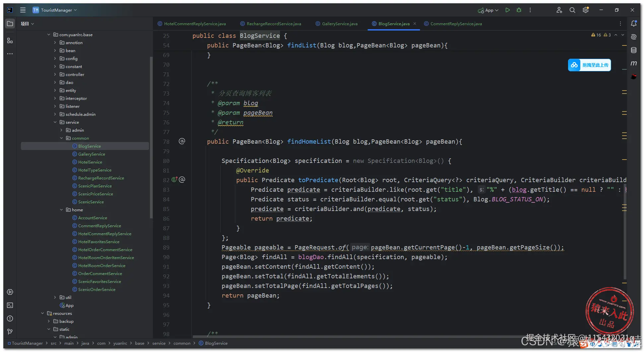Screen dimensions: 644x352
Task: Expand the annotion package
Action: 55,42
